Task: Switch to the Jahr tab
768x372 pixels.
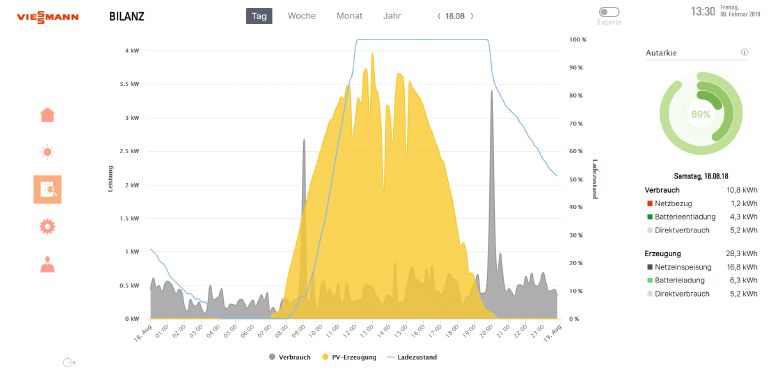Action: tap(392, 16)
